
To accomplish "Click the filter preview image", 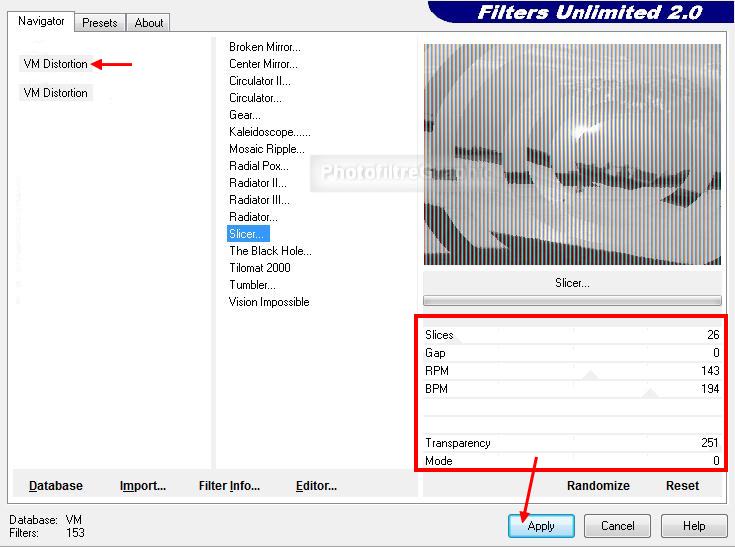I will (x=572, y=154).
